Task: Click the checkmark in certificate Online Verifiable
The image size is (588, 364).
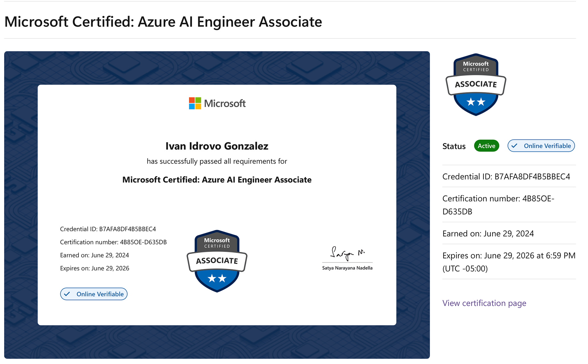Action: (67, 294)
